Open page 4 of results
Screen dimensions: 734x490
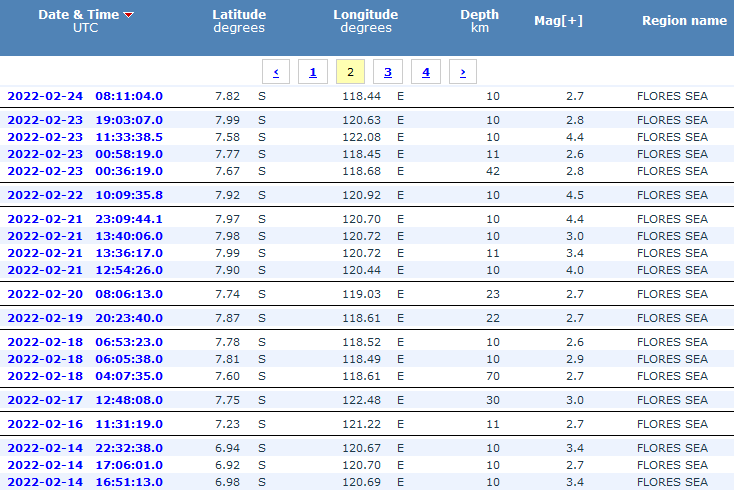point(426,72)
